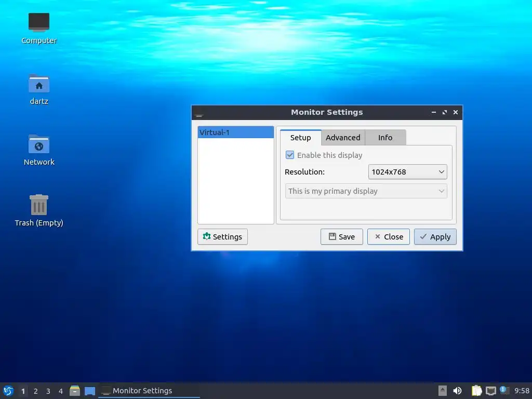Click the Close button in dialog
532x399 pixels.
pos(389,236)
